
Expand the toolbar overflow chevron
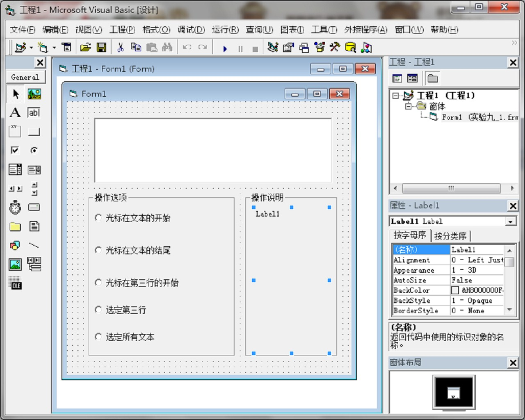514,43
